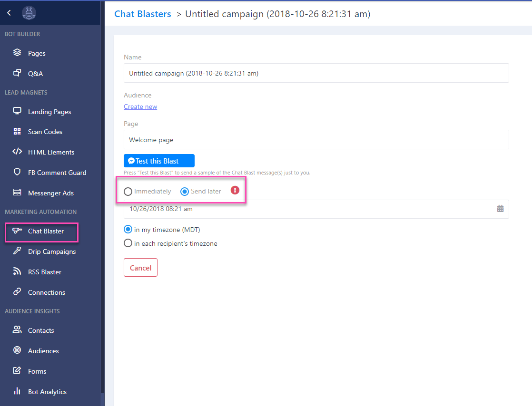The width and height of the screenshot is (532, 406).
Task: Open HTML Elements menu item
Action: [x=50, y=152]
